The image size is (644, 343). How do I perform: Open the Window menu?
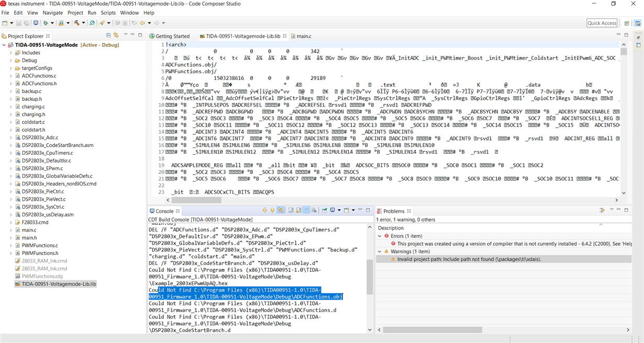pos(129,13)
